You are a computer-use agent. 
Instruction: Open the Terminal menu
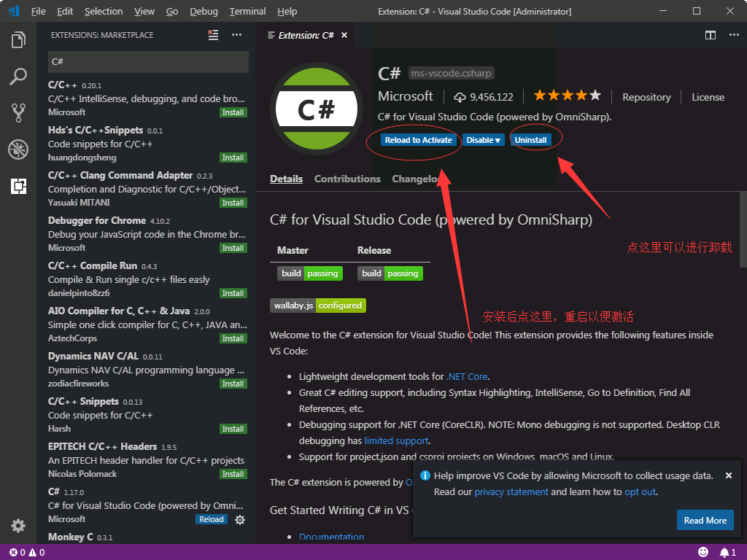(248, 11)
